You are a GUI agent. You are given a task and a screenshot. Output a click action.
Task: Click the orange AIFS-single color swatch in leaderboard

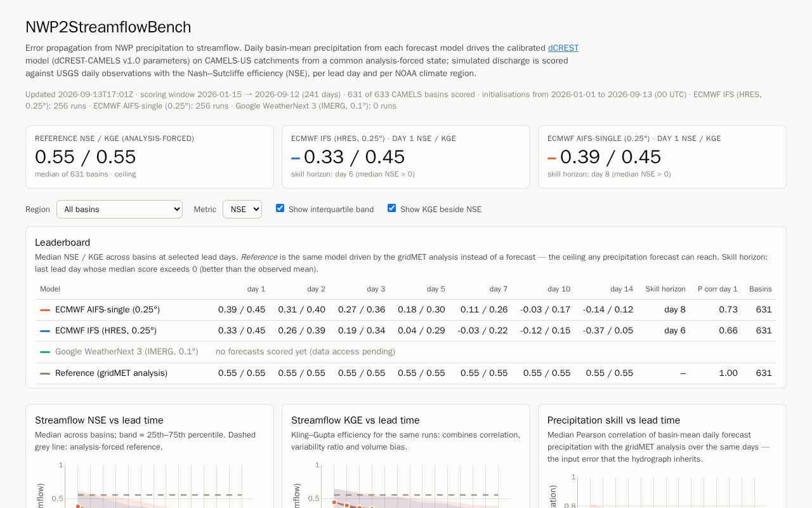(45, 310)
